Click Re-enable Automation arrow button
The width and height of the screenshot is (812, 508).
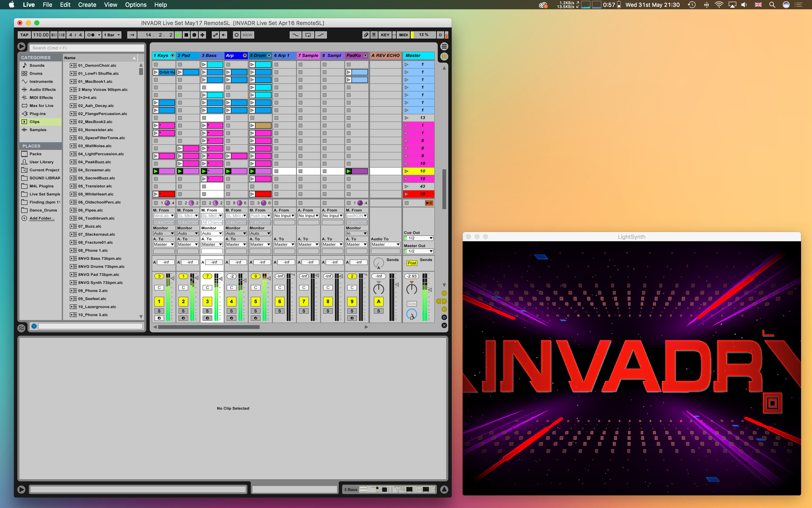224,35
